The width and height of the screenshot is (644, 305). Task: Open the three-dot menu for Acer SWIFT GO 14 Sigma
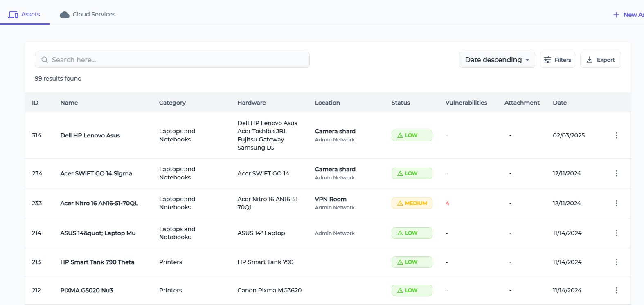click(x=616, y=173)
